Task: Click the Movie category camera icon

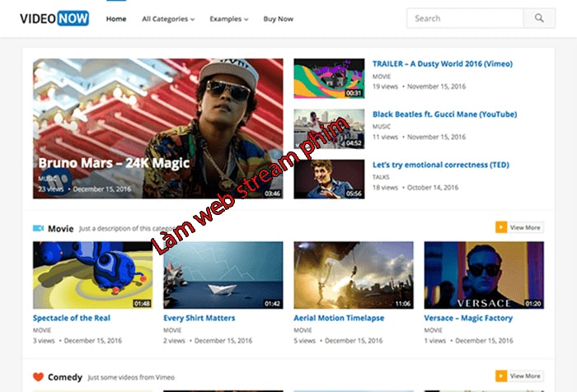Action: coord(38,228)
